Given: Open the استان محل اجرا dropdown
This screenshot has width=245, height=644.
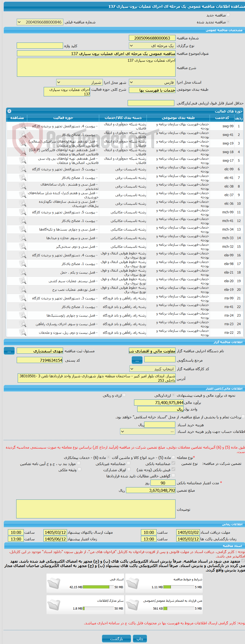Looking at the screenshot, I should pyautogui.click(x=152, y=82).
